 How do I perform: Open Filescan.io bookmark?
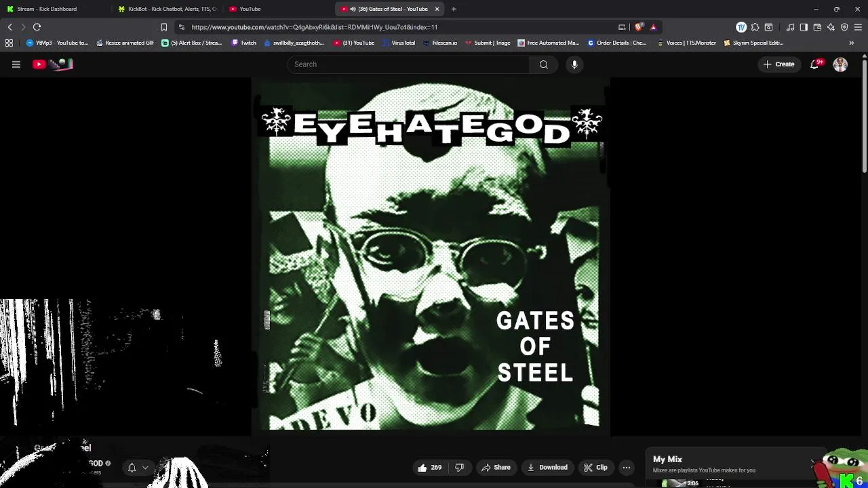click(440, 43)
